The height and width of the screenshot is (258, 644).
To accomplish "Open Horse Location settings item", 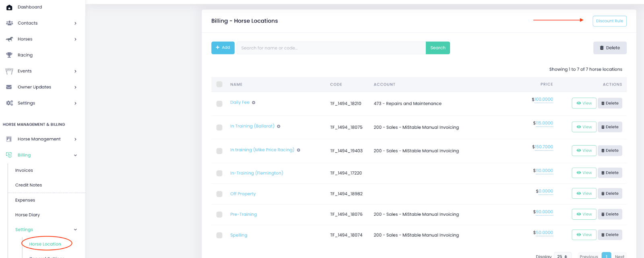I will [x=45, y=244].
